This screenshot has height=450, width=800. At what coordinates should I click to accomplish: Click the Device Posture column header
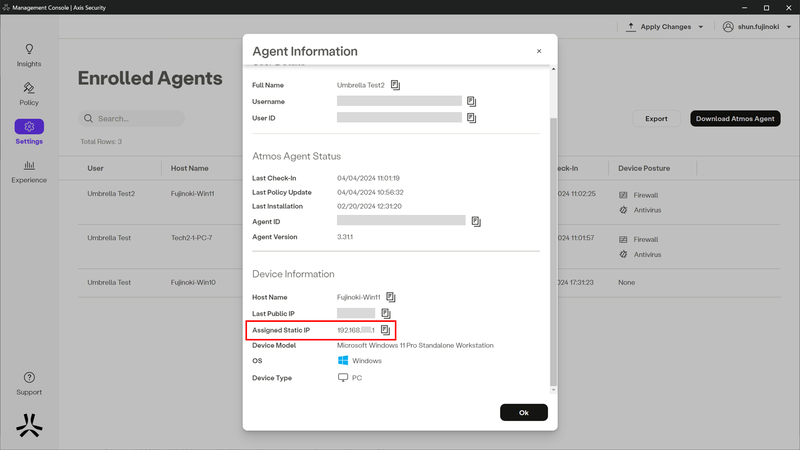pyautogui.click(x=644, y=168)
